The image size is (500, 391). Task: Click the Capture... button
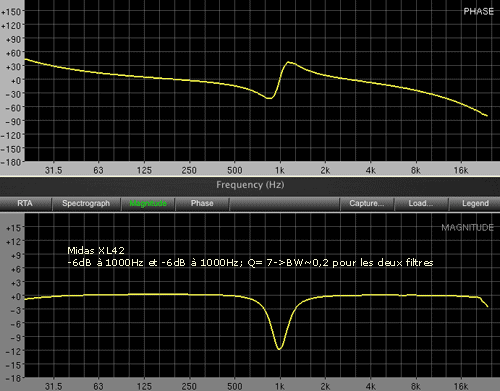point(367,203)
